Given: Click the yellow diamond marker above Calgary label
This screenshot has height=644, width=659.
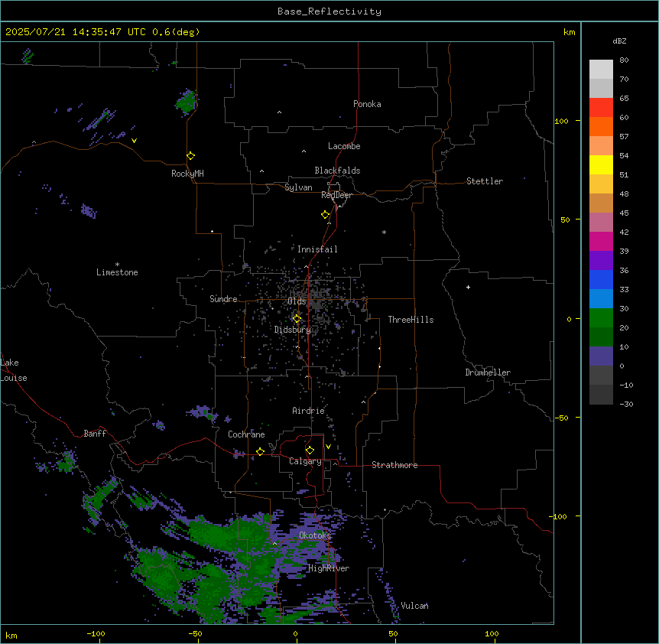Looking at the screenshot, I should (310, 450).
